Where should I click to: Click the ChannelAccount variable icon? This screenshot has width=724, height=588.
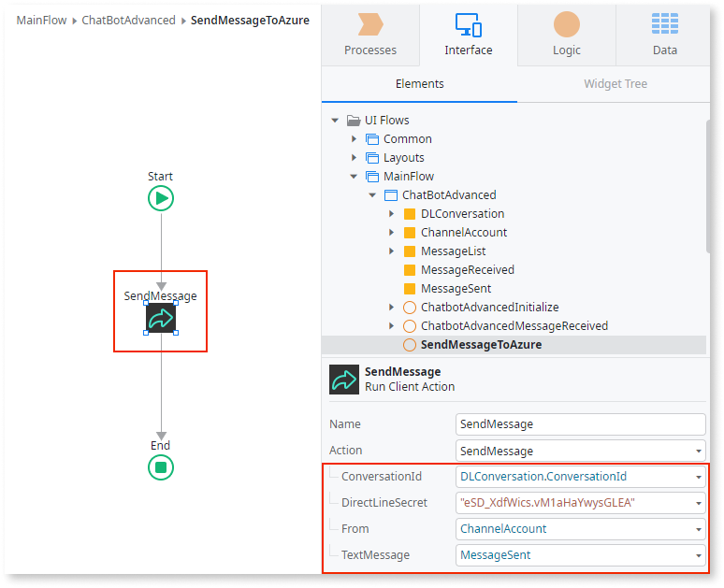click(410, 233)
